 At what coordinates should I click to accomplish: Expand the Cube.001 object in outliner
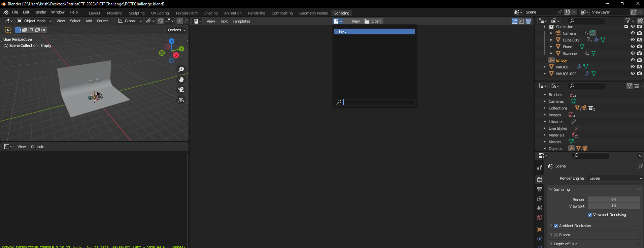click(x=551, y=40)
